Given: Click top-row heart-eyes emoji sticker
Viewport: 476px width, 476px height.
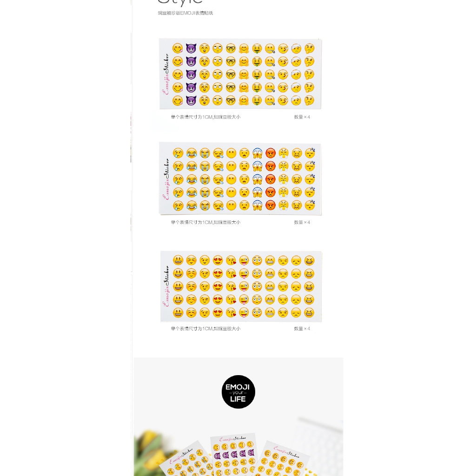Looking at the screenshot, I should point(218,260).
